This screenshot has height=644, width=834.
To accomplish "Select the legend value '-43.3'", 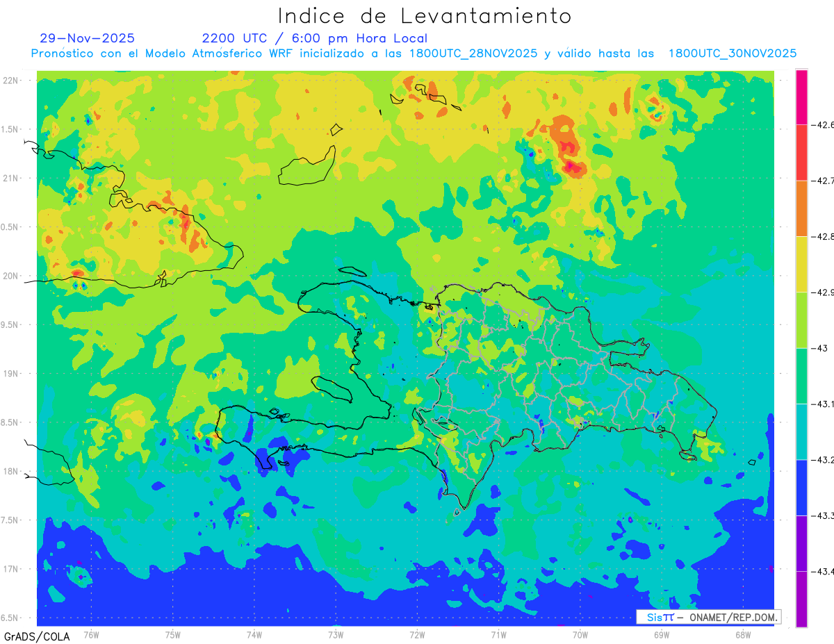I will point(822,515).
